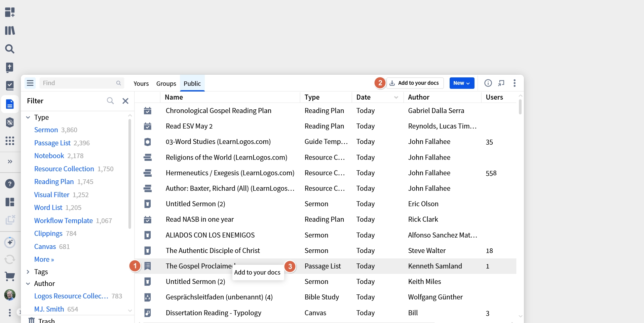The image size is (644, 323).
Task: Filter by Clippings type
Action: point(48,234)
